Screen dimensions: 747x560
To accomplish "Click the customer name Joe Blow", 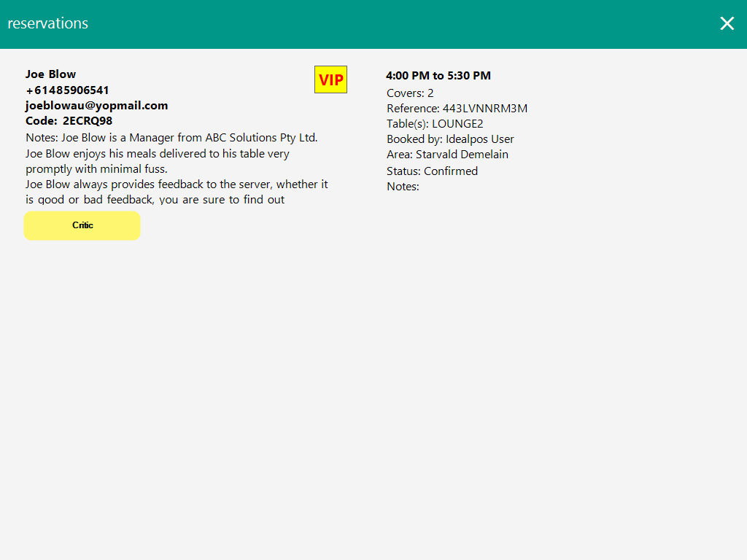I will pyautogui.click(x=50, y=74).
